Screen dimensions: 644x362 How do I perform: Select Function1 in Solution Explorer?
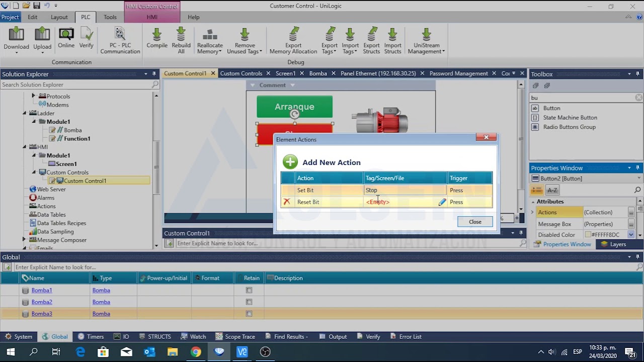tap(77, 139)
